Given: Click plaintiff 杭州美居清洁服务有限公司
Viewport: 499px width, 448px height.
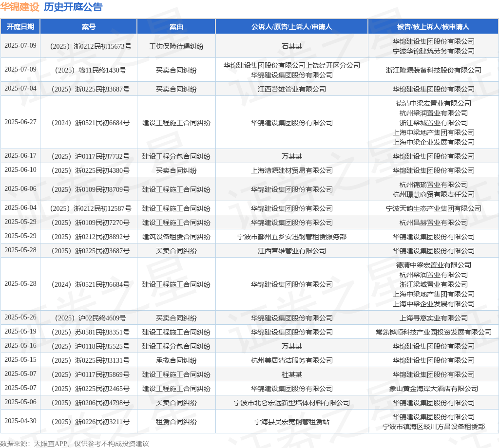Looking at the screenshot, I should [x=292, y=360].
